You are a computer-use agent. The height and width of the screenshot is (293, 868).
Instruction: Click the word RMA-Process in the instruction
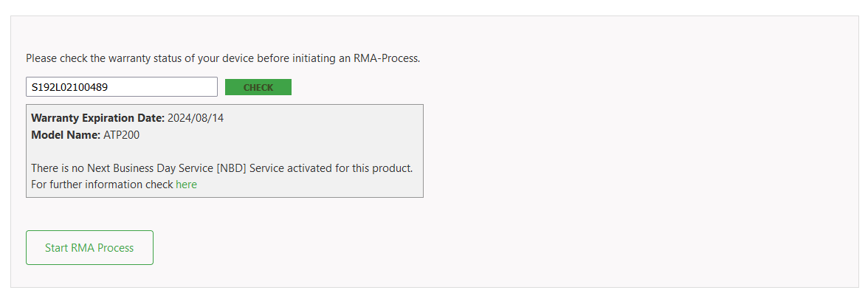[387, 58]
